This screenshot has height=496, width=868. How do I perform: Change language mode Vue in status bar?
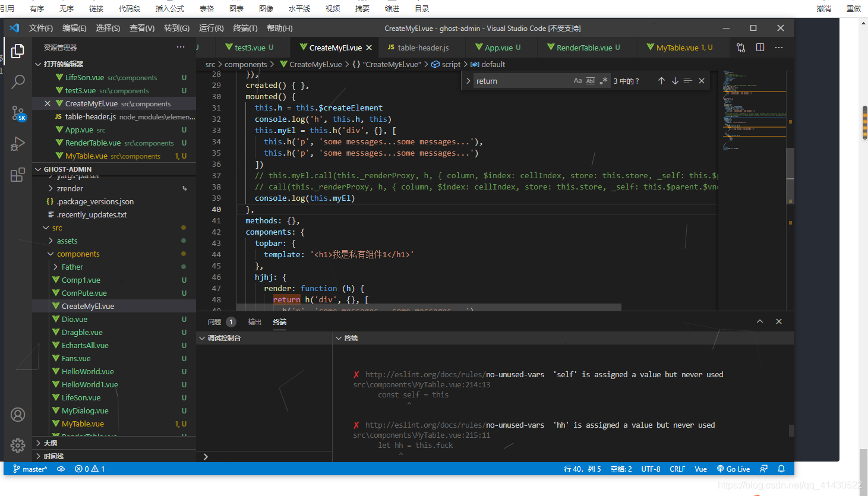point(700,469)
